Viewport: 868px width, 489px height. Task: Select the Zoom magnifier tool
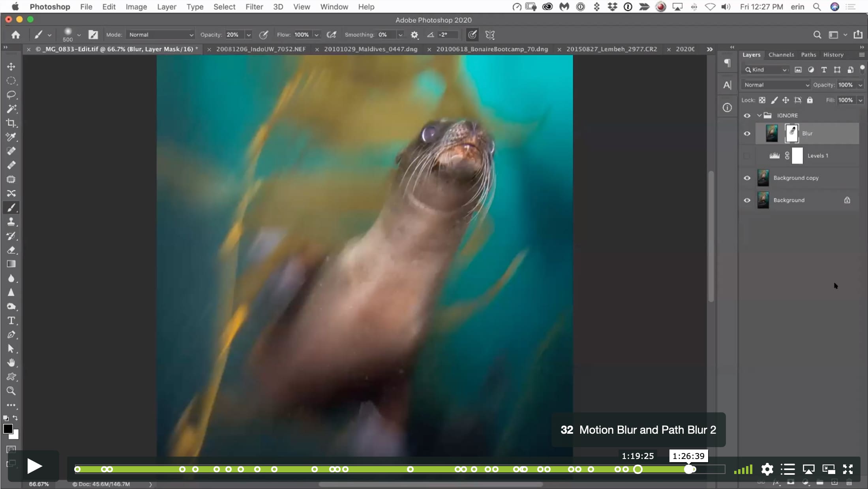click(11, 391)
